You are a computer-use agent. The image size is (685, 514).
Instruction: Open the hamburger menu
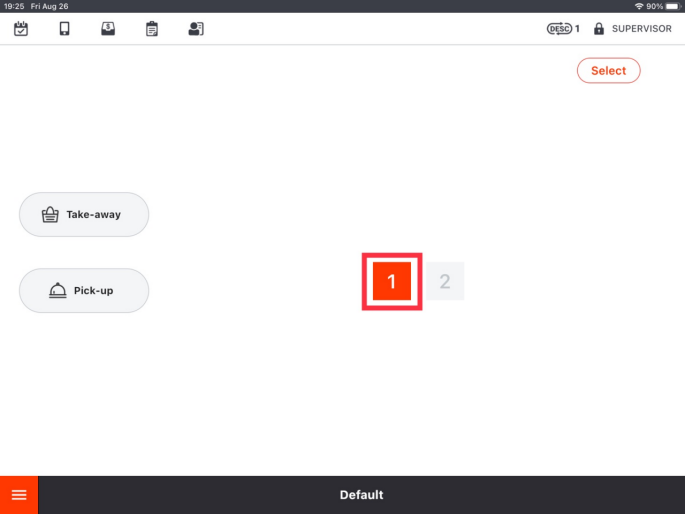click(19, 495)
